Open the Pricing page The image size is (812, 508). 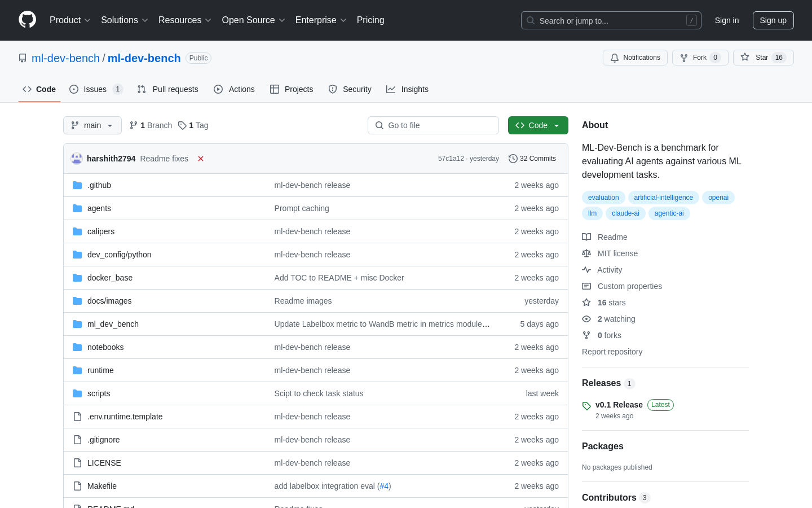[370, 20]
